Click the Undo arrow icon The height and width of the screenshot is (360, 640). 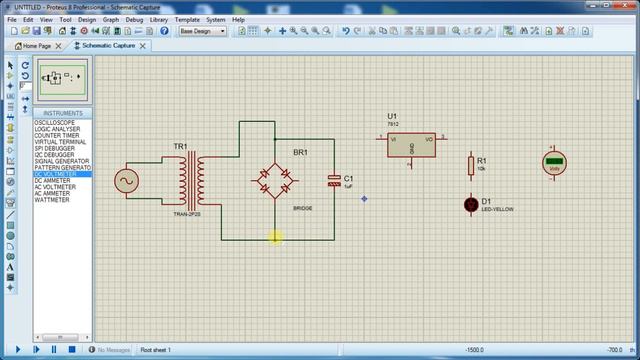point(346,31)
